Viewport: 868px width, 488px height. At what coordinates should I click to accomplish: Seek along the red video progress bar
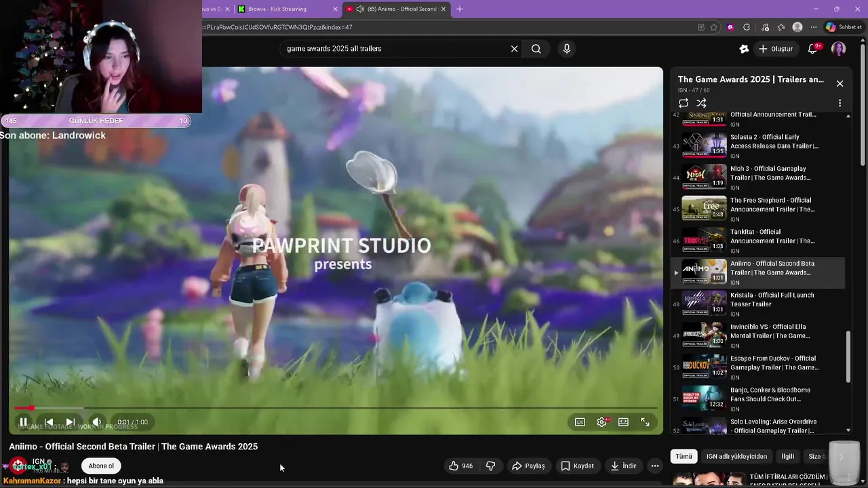click(x=336, y=408)
